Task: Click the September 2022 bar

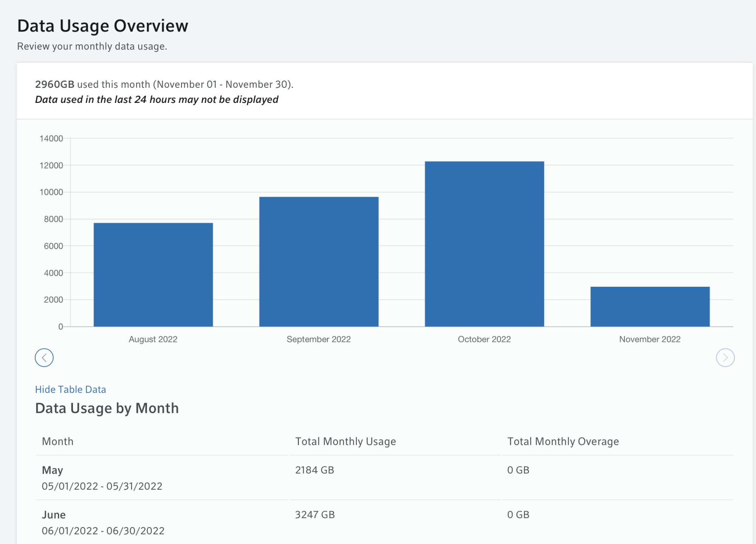Action: coord(319,261)
